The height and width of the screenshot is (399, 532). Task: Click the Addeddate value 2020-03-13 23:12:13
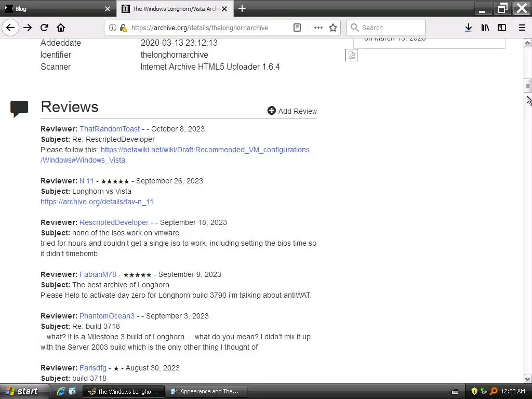point(179,43)
